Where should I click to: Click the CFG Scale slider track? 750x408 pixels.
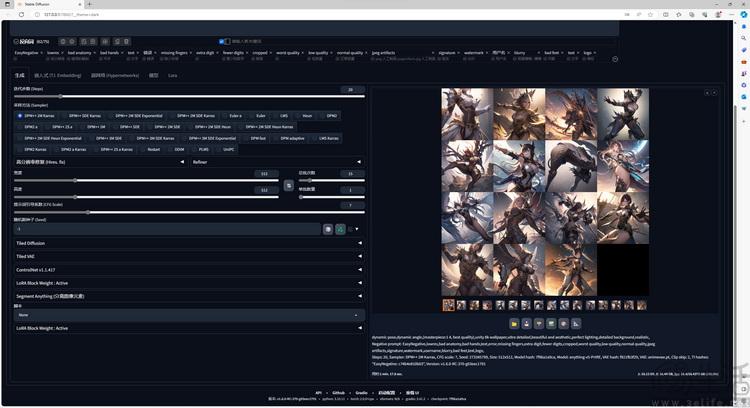click(x=189, y=212)
